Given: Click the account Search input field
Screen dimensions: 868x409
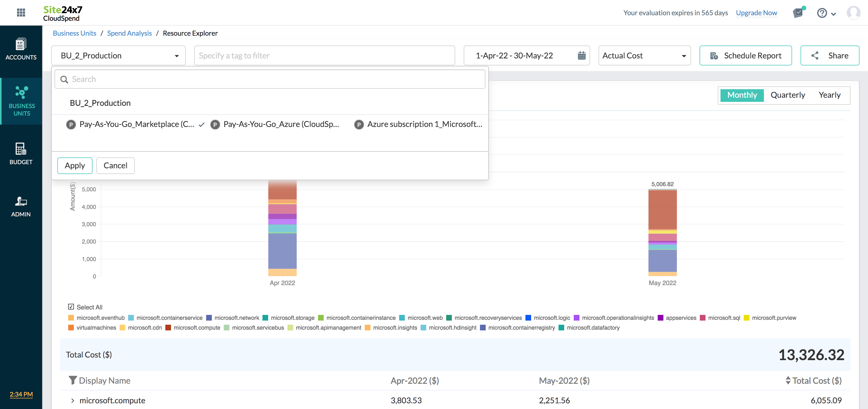Looking at the screenshot, I should coord(269,79).
